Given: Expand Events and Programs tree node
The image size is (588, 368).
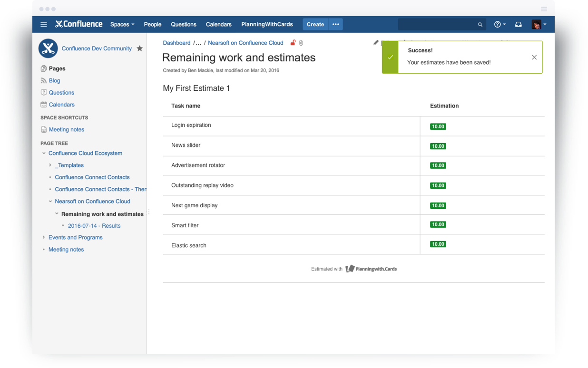Looking at the screenshot, I should point(44,237).
